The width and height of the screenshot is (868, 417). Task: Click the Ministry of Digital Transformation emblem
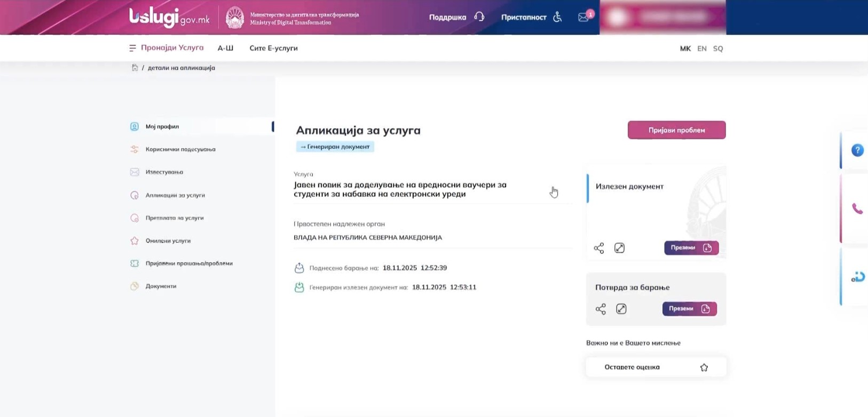coord(235,18)
